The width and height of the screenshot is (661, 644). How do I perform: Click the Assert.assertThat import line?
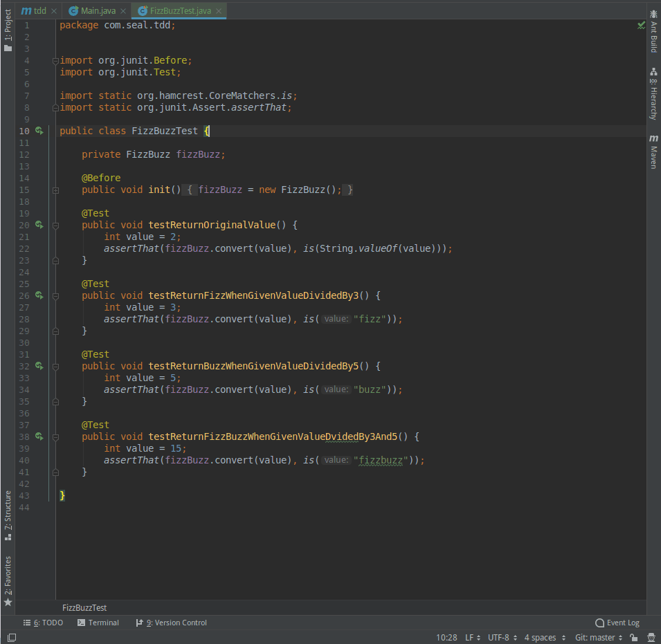click(175, 108)
